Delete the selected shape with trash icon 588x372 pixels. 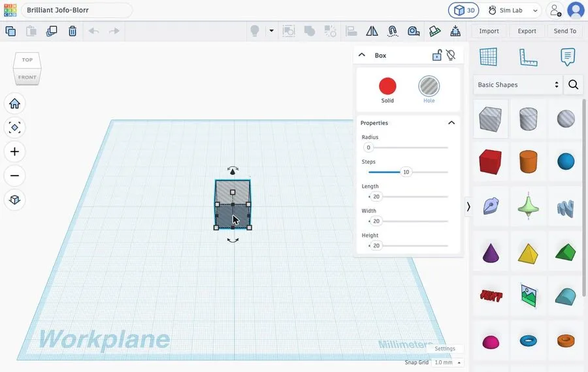[x=73, y=31]
